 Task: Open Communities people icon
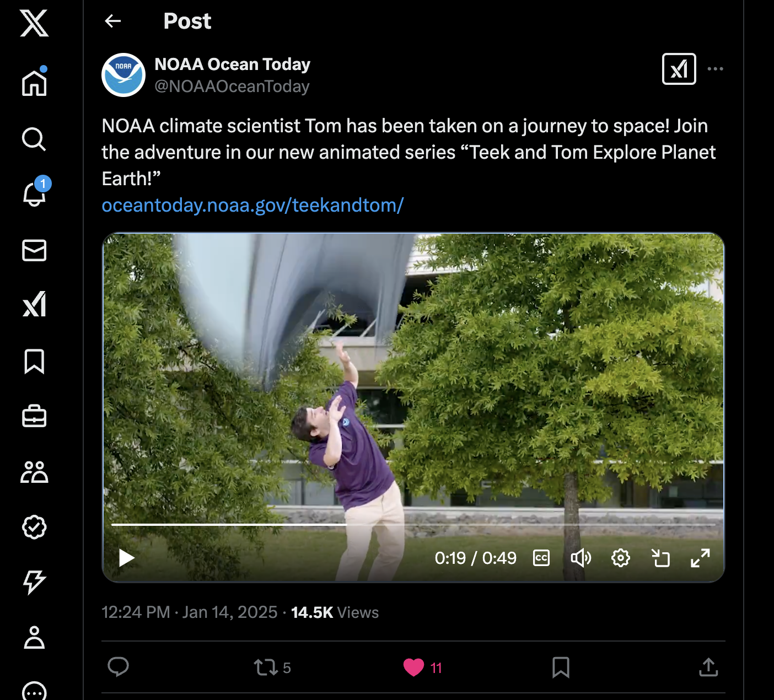pyautogui.click(x=34, y=472)
